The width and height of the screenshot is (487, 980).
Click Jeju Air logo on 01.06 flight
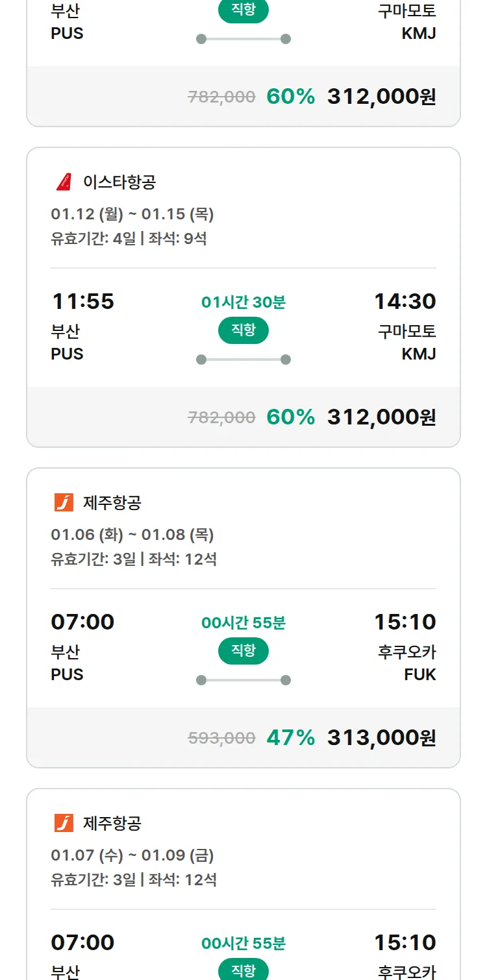64,503
